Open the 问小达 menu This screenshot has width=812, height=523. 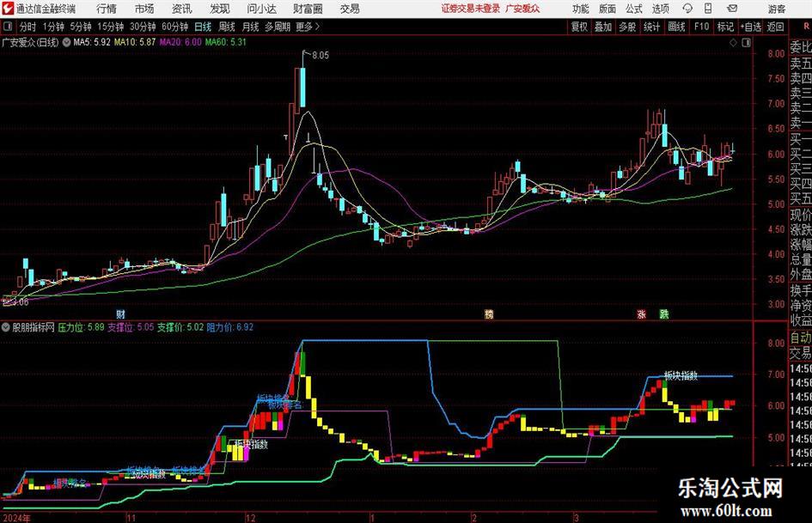coord(261,9)
